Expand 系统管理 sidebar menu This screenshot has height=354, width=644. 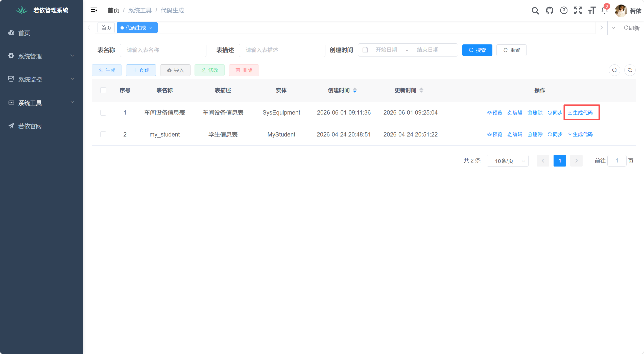(42, 56)
